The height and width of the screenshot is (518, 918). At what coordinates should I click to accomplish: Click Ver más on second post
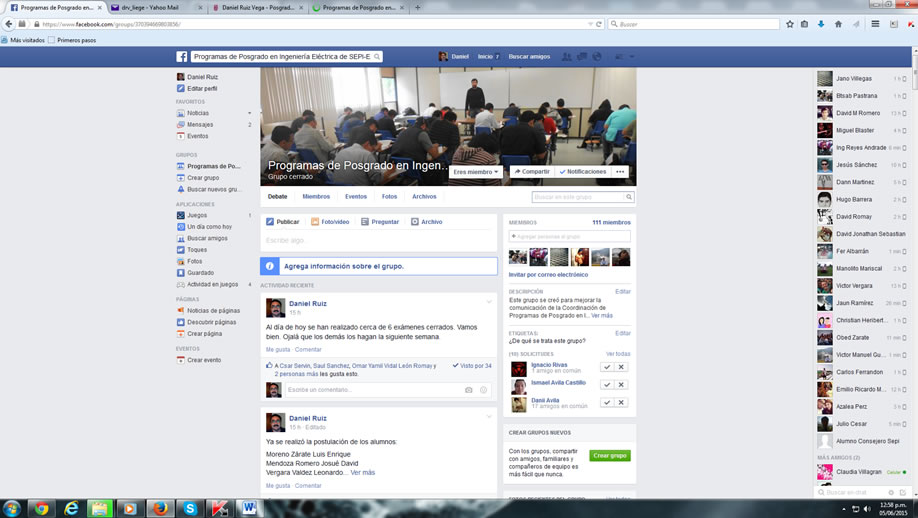coord(362,473)
